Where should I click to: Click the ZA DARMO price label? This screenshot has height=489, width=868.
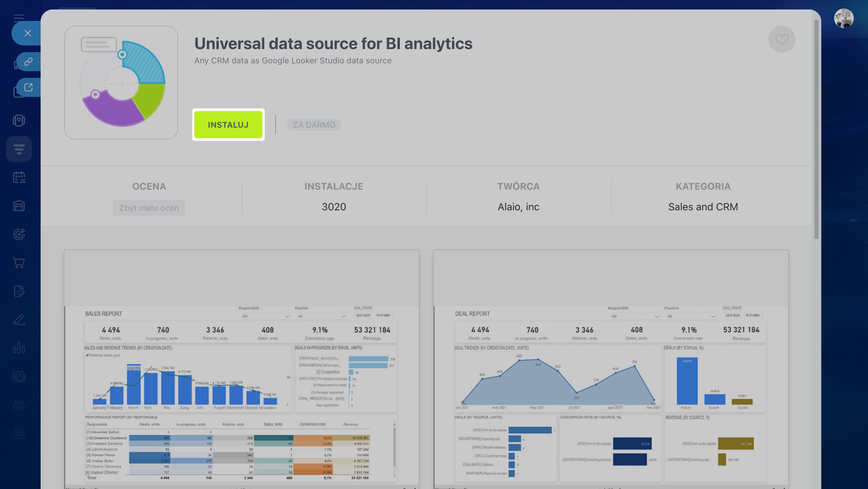(x=314, y=125)
